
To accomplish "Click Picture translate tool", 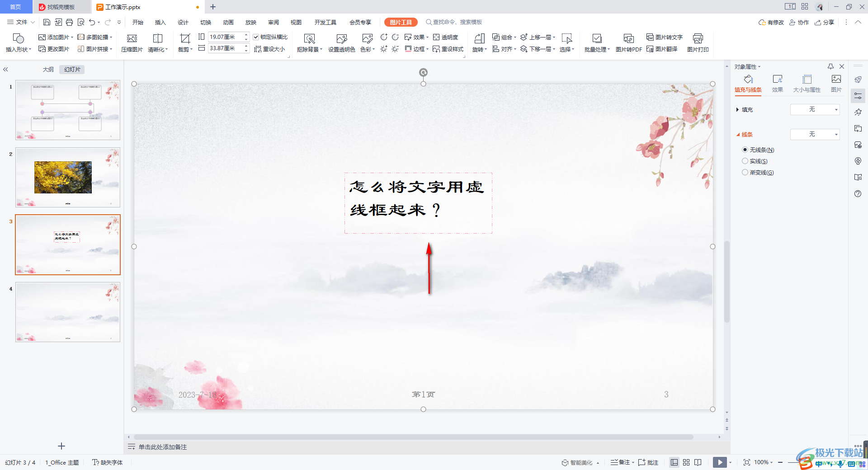I will [x=662, y=49].
